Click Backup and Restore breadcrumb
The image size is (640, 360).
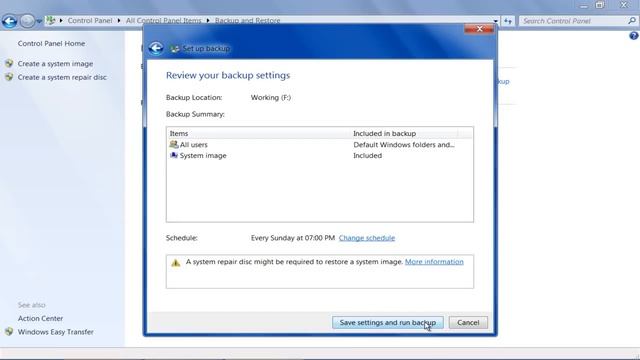click(247, 20)
